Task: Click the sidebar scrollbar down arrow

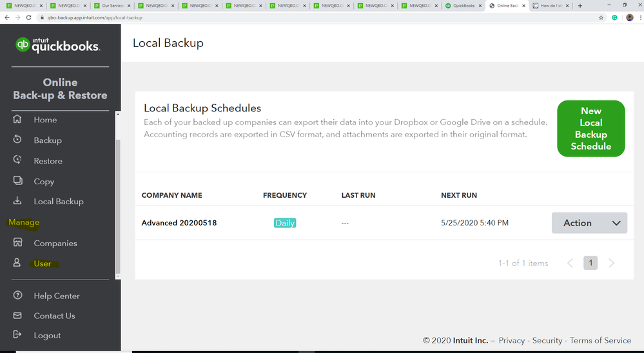Action: point(118,276)
